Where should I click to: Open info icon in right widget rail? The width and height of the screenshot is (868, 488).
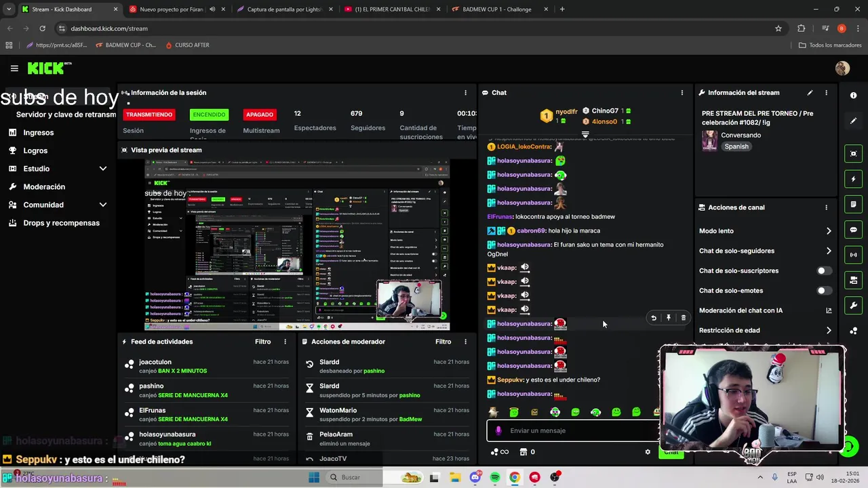coord(853,96)
